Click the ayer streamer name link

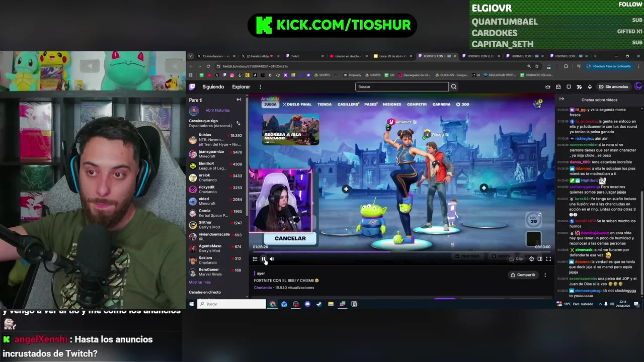pyautogui.click(x=261, y=274)
